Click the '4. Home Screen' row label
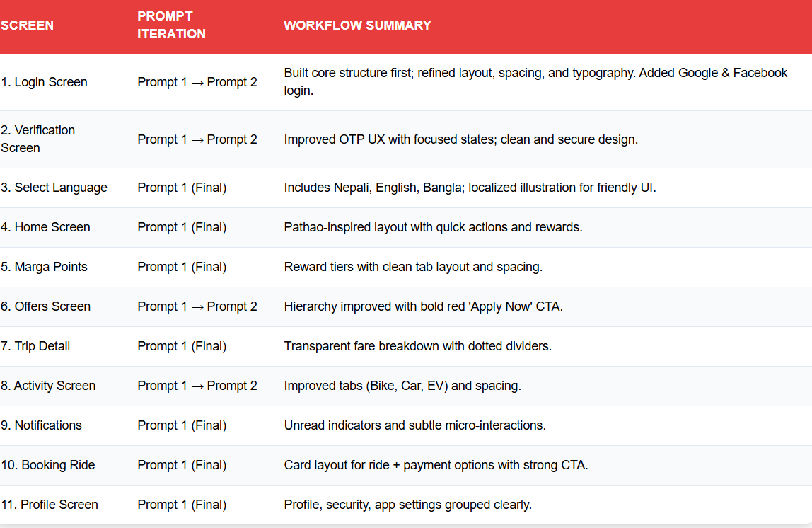This screenshot has height=528, width=812. [x=46, y=227]
